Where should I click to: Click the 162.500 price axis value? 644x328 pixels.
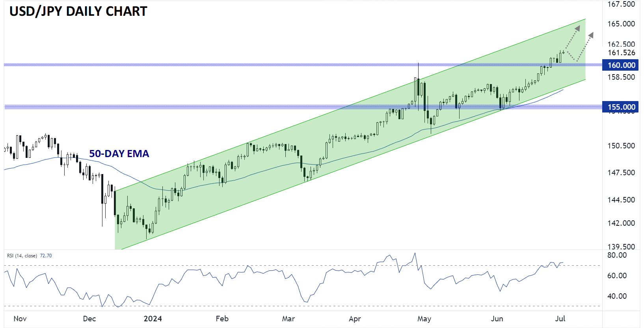click(621, 44)
